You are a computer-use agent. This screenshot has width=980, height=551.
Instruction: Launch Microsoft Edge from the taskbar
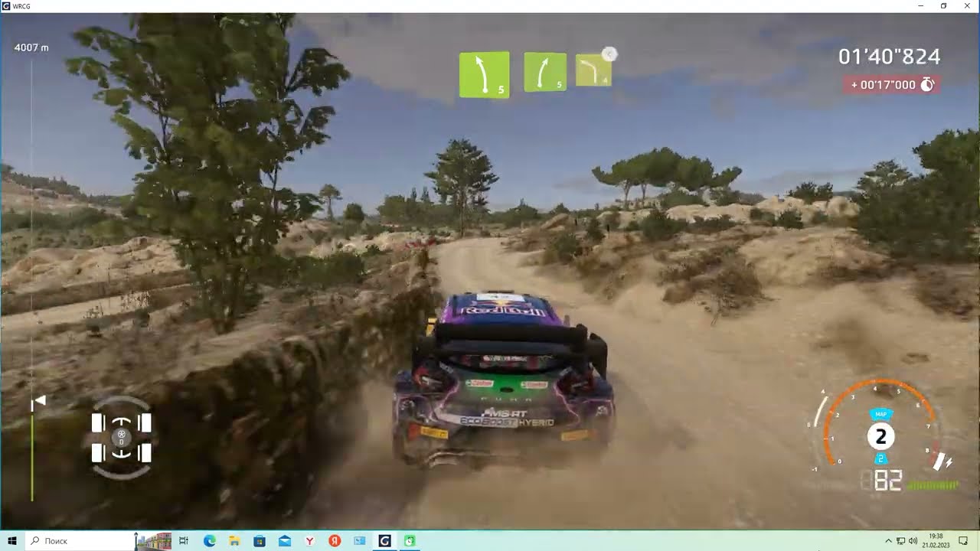209,540
